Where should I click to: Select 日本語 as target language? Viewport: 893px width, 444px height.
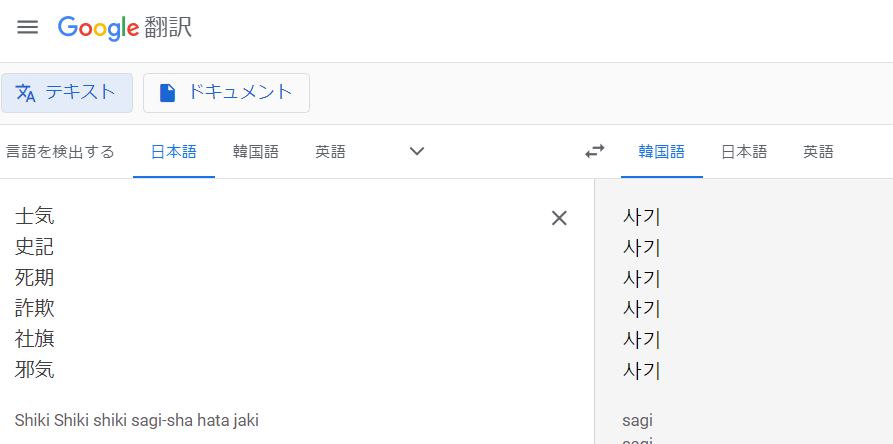(744, 151)
